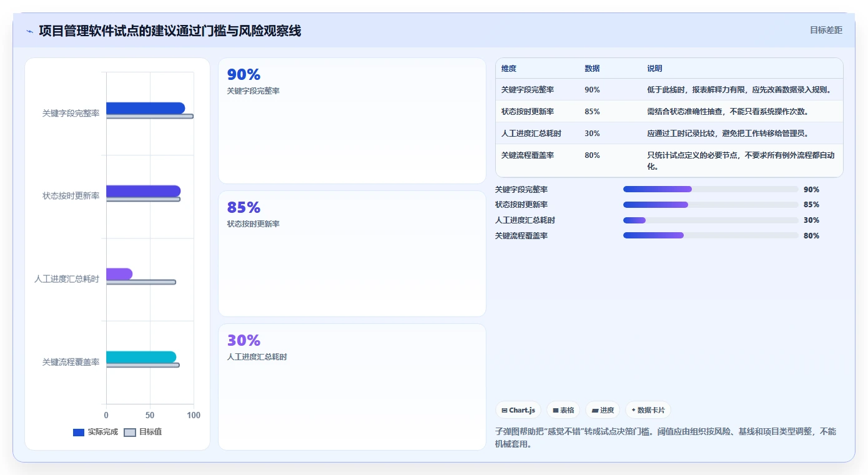The image size is (868, 475).
Task: Click progress list label 关键字段完整率
Action: pyautogui.click(x=521, y=190)
